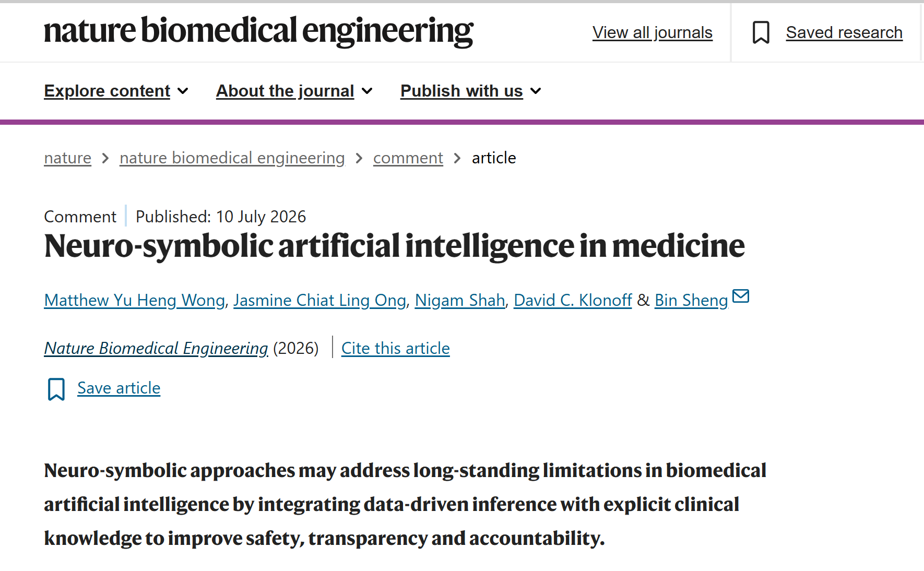
Task: Click the email envelope icon beside Bin Sheng
Action: (741, 296)
